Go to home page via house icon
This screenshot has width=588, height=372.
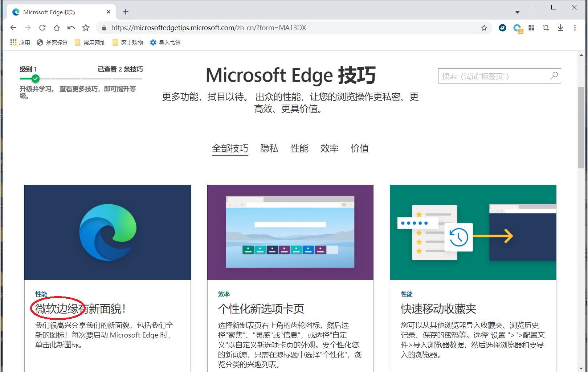(57, 28)
